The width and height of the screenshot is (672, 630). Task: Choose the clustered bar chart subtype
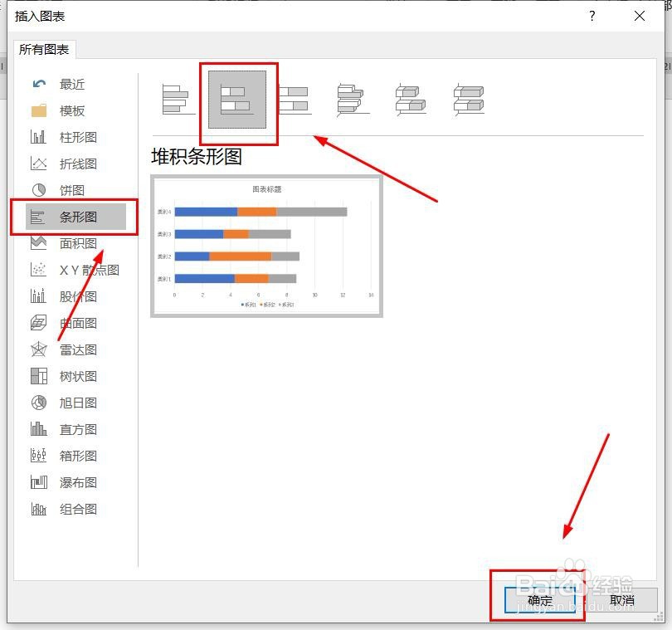pos(177,100)
